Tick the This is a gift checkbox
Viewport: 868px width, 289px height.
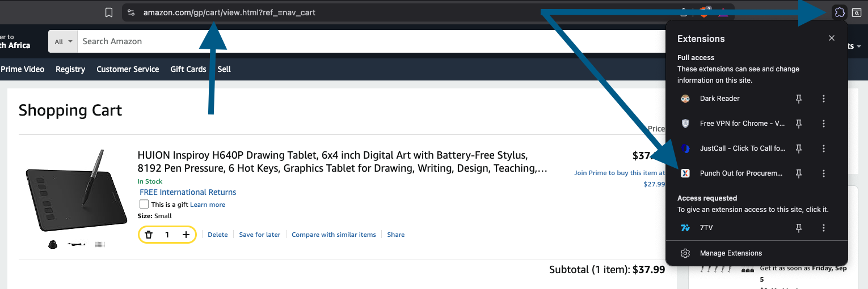click(144, 205)
